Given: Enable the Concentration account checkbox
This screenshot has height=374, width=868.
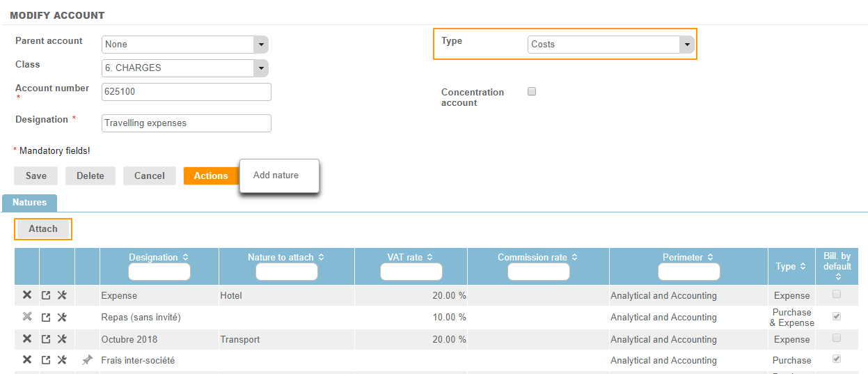Looking at the screenshot, I should [532, 91].
